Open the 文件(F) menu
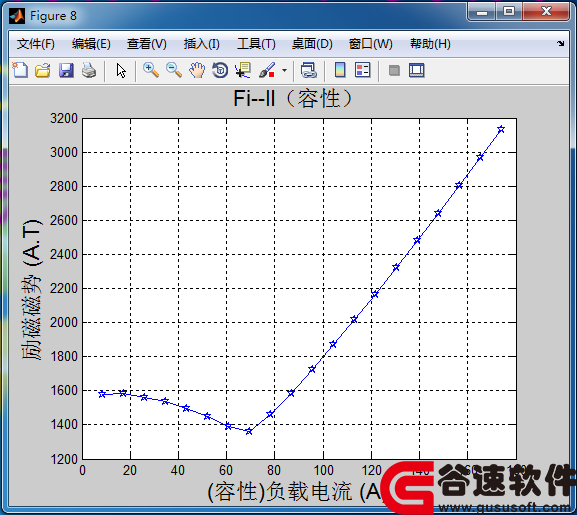 (x=36, y=44)
